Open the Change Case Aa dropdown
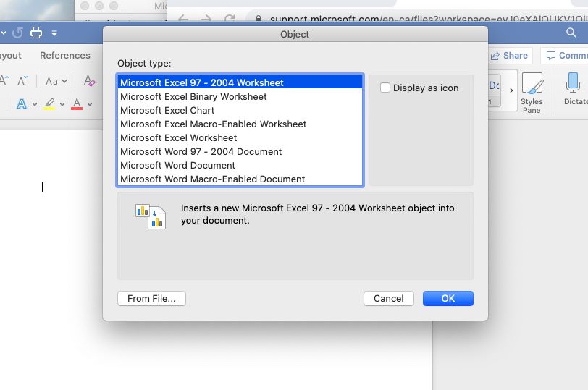Screen dimensions: 588x390 click(56, 81)
